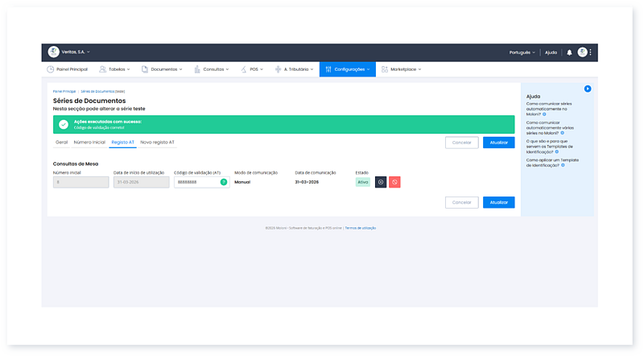Open help on Templates de Identificação purpose
644x356 pixels.
(549, 147)
